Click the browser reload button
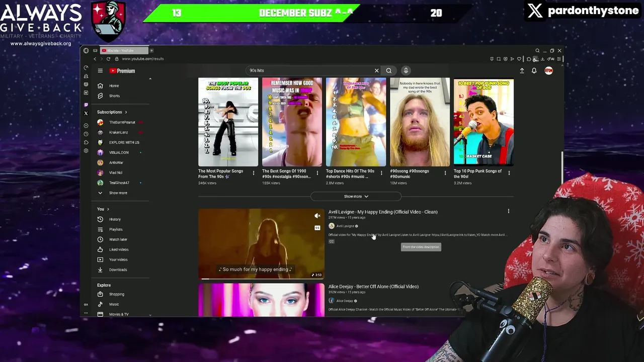 [108, 59]
